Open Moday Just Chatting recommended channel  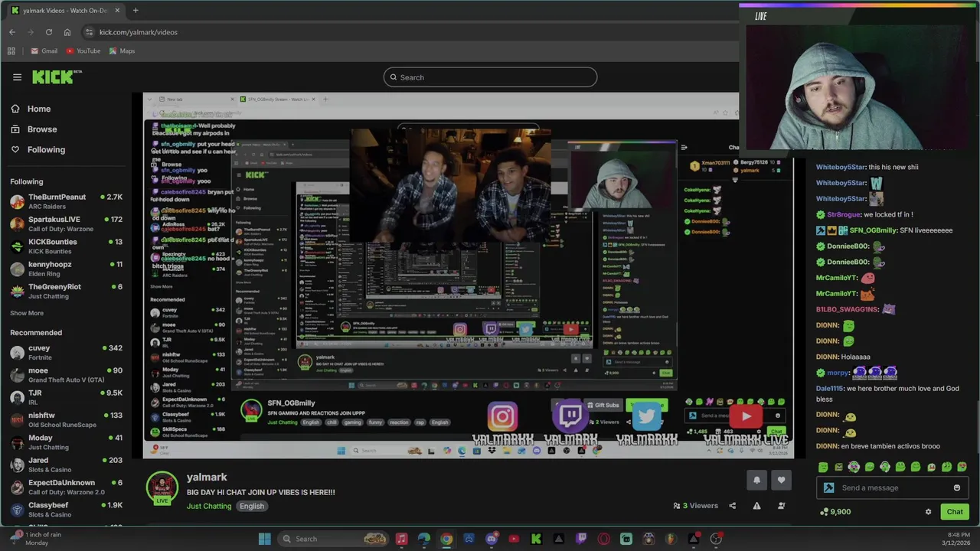click(66, 442)
